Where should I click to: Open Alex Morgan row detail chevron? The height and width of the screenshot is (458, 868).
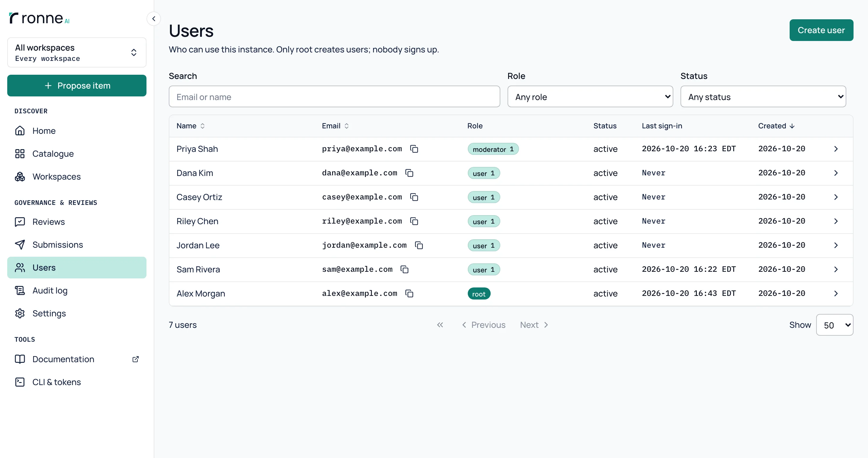pos(836,294)
